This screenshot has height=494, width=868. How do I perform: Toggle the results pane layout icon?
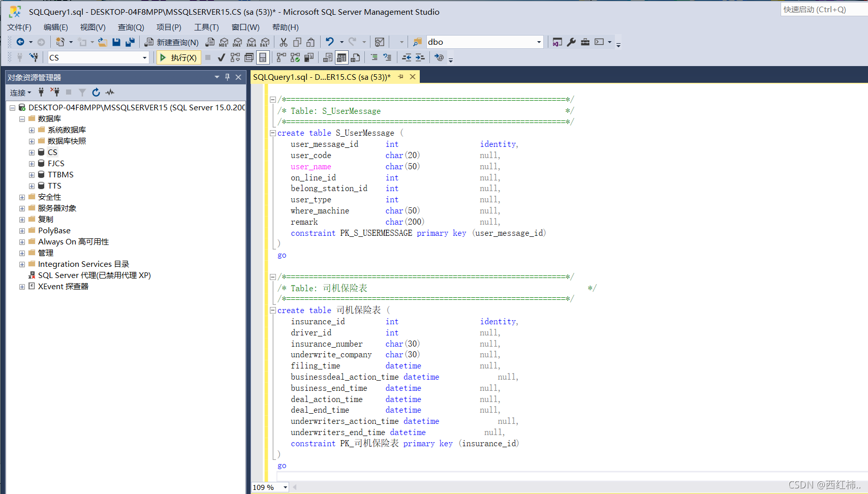263,57
